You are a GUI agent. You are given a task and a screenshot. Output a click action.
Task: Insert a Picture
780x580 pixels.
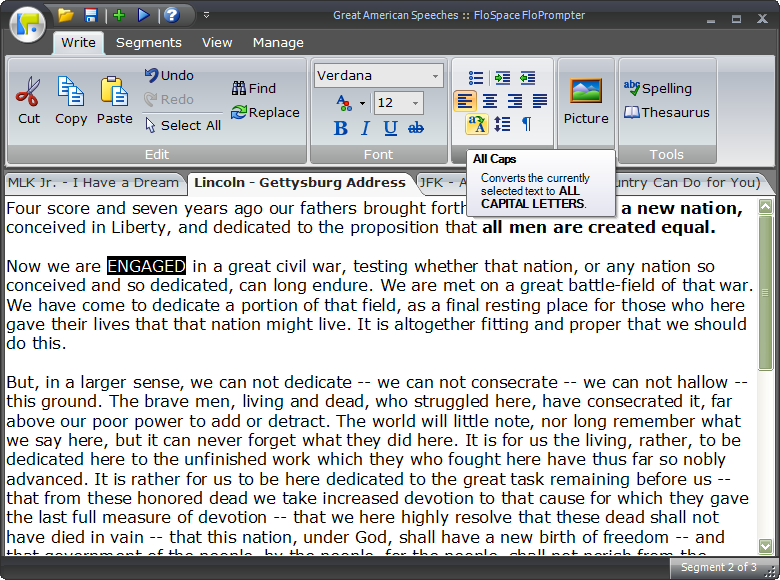pyautogui.click(x=586, y=101)
